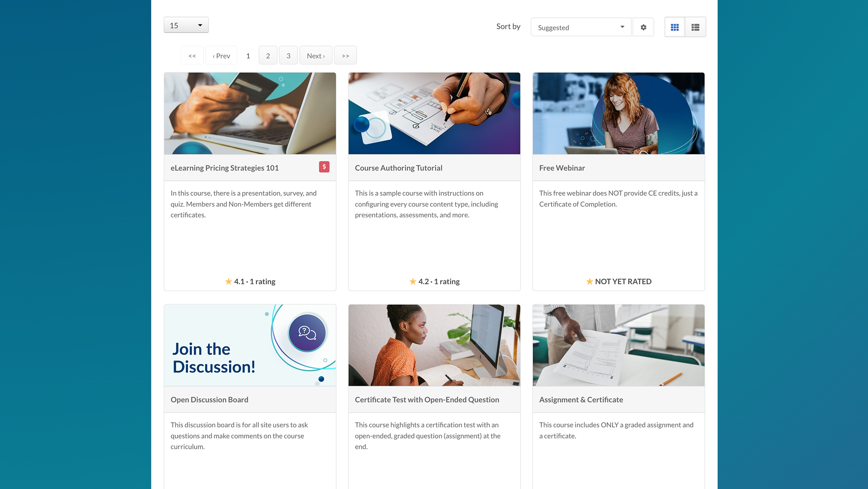The image size is (868, 489).
Task: Open eLearning Pricing Strategies 101 title
Action: [224, 168]
